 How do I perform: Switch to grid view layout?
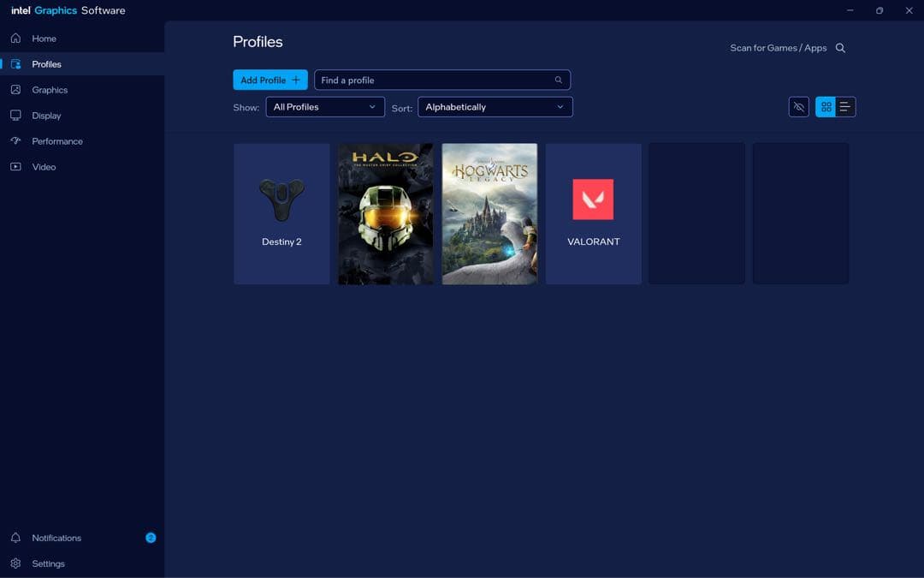pos(826,107)
